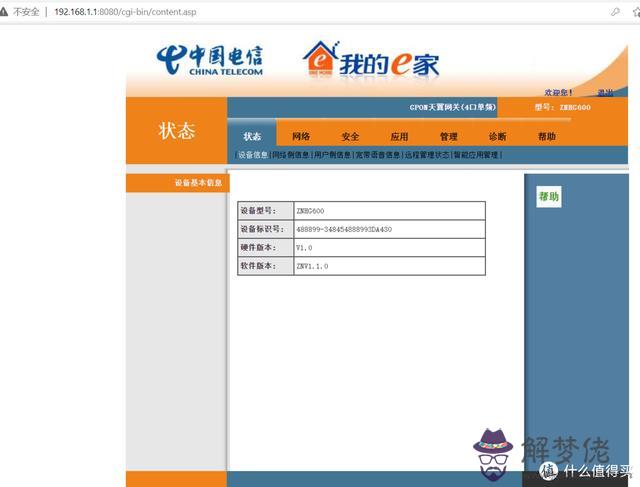This screenshot has height=487, width=640.
Task: Open the 安全 tab
Action: [x=350, y=136]
